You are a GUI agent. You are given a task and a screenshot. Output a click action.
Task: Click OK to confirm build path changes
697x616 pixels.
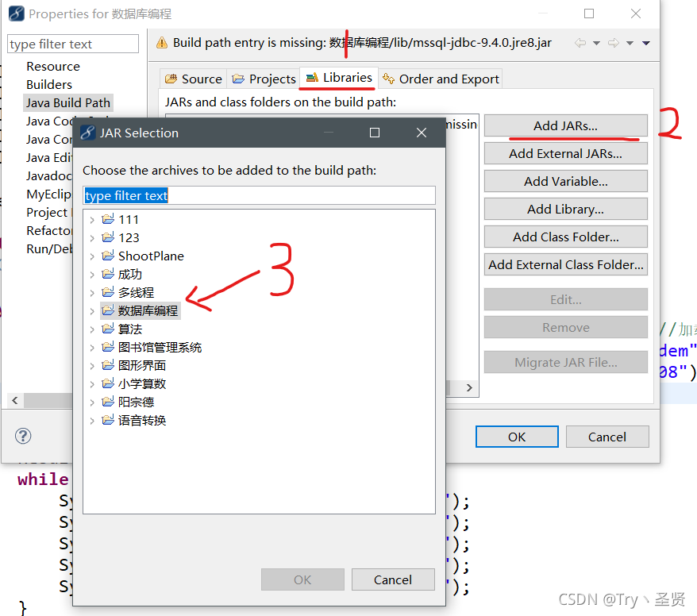(x=517, y=436)
